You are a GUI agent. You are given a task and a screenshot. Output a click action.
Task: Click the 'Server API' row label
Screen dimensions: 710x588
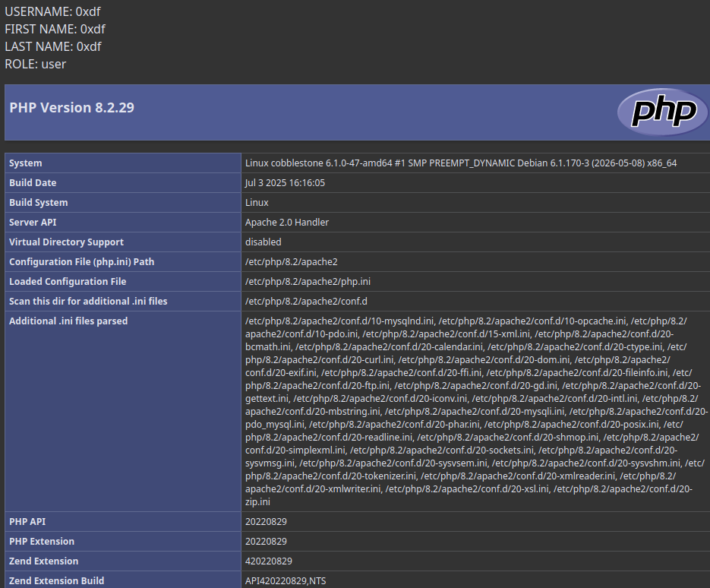coord(33,222)
